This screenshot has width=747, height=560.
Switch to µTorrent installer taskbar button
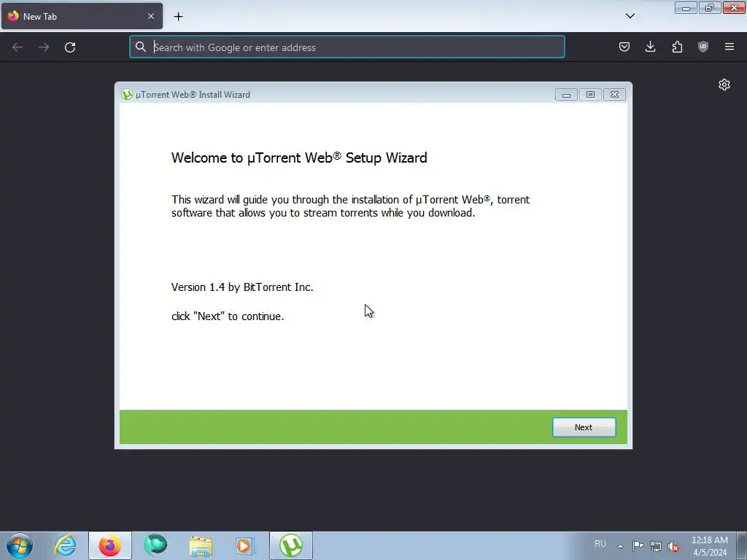291,545
